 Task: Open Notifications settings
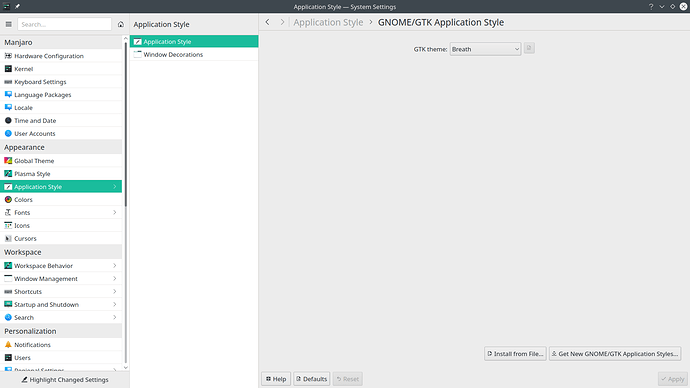[61, 344]
